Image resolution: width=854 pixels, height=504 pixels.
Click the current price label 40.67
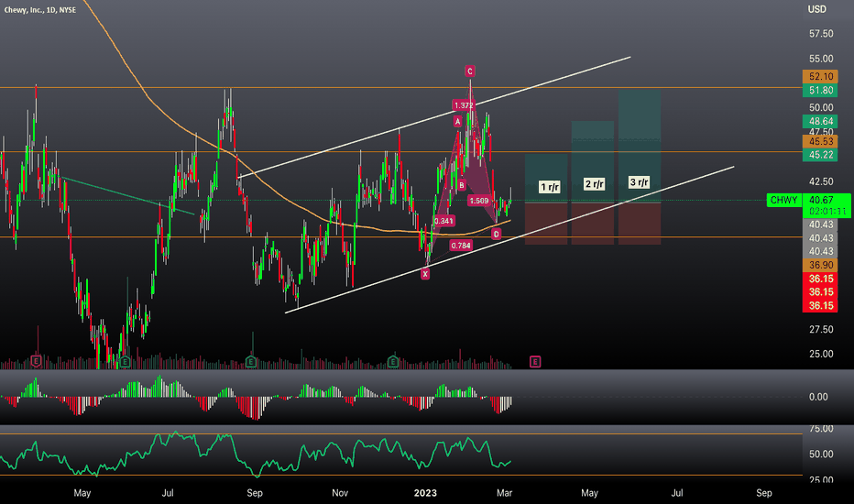tap(821, 200)
